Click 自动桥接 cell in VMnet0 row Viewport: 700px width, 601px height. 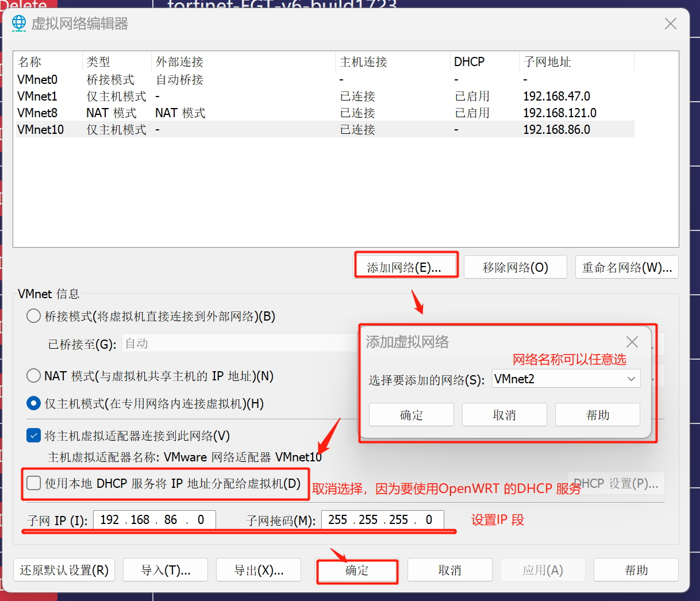(179, 79)
